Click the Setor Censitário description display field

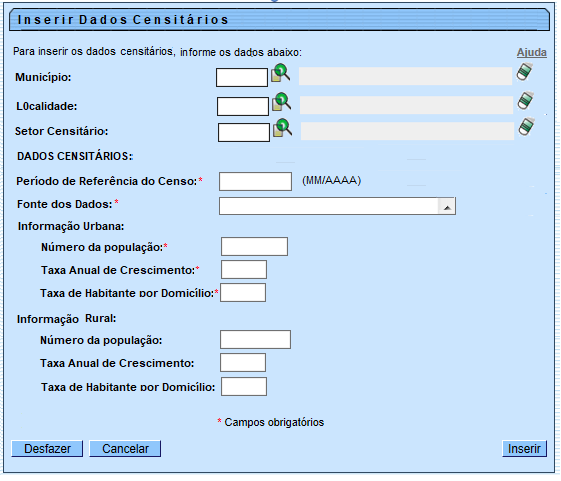point(408,131)
